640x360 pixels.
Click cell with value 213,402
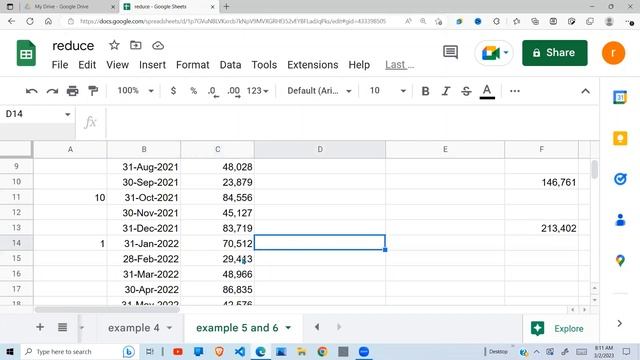[x=541, y=228]
